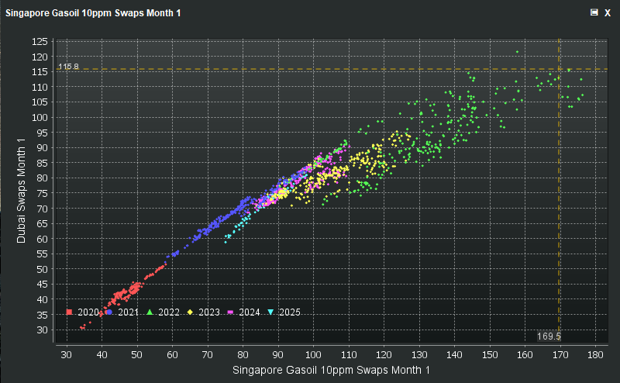
Task: Click the x-axis tick label 150
Action: pyautogui.click(x=490, y=355)
